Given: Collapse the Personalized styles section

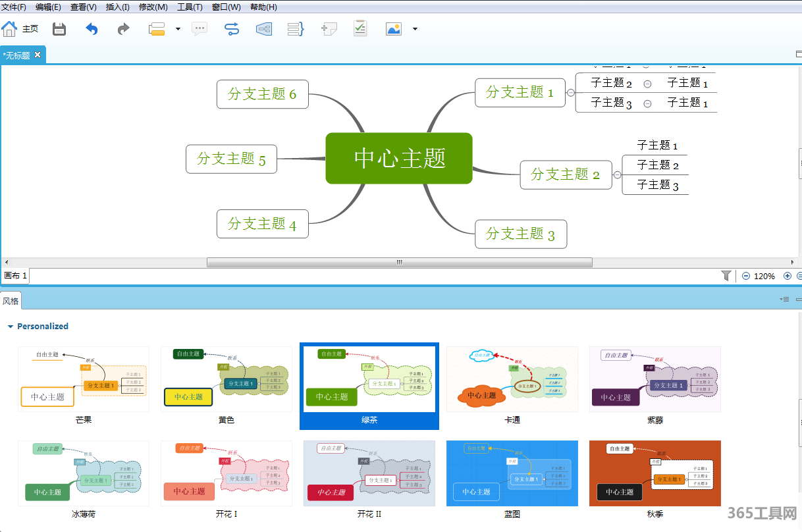Looking at the screenshot, I should pyautogui.click(x=10, y=327).
